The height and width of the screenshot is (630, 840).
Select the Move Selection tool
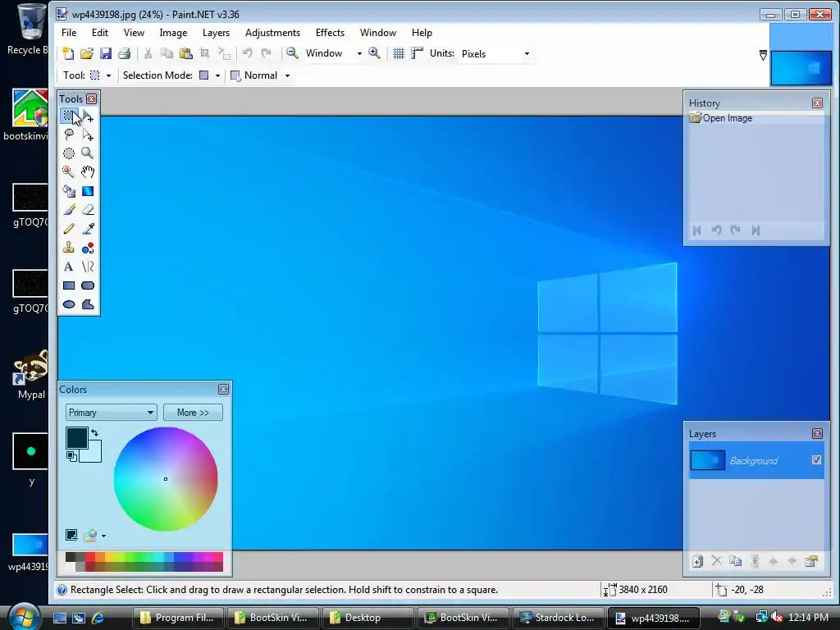click(x=88, y=135)
